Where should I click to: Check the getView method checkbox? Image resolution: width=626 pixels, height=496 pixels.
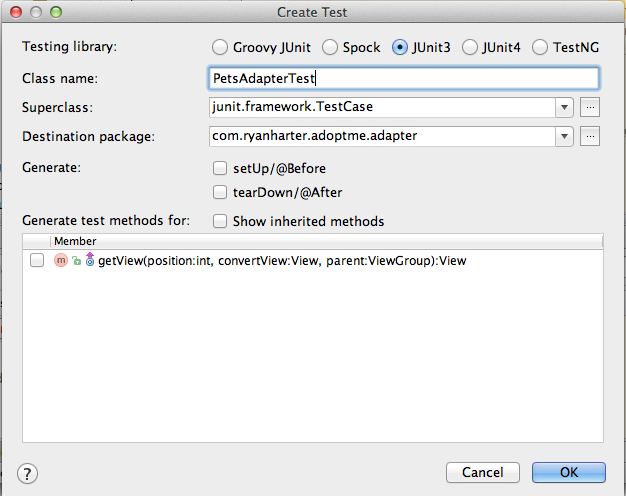[x=37, y=260]
